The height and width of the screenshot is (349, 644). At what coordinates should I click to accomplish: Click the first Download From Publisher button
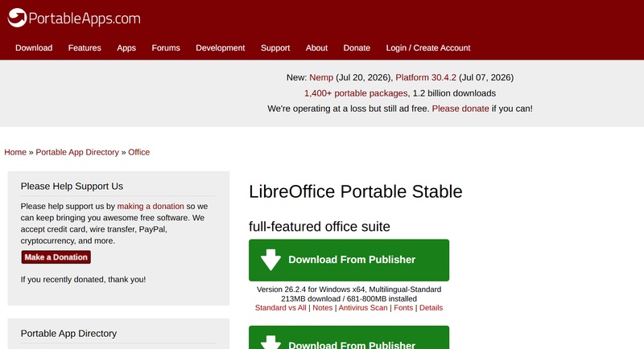(349, 260)
